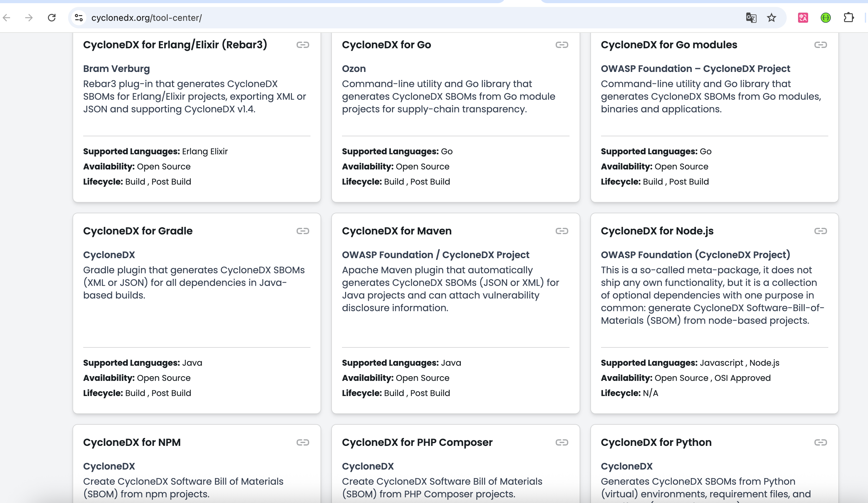This screenshot has width=868, height=503.
Task: Copy permalink icon for CycloneDX for Erlang/Elixir (Rebar3)
Action: coord(303,45)
